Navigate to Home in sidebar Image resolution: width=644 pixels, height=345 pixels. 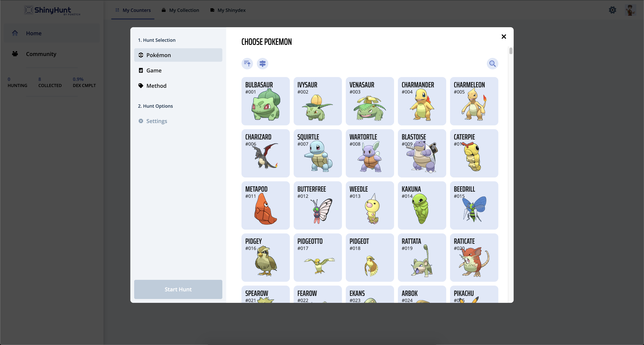click(34, 33)
